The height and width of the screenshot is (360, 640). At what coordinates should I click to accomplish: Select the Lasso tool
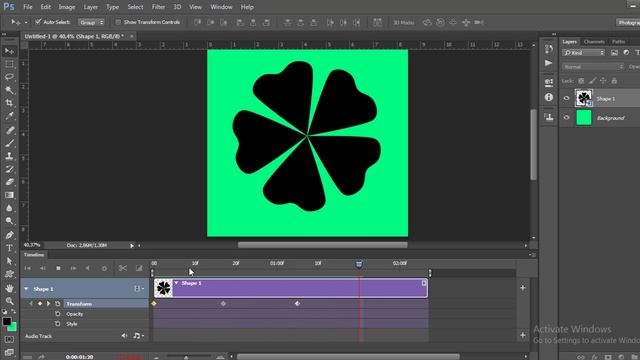pyautogui.click(x=9, y=77)
